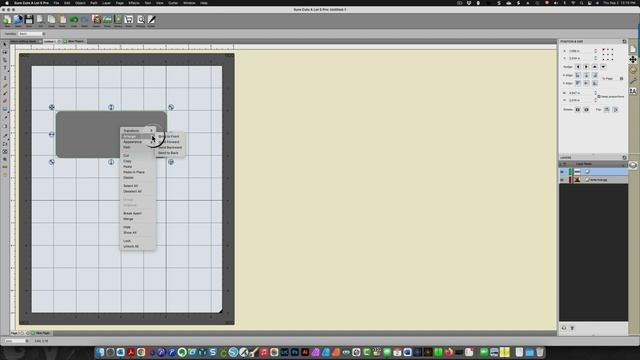Click the Redo toolbar icon
Viewport: 640px width, 360px height.
[84, 20]
